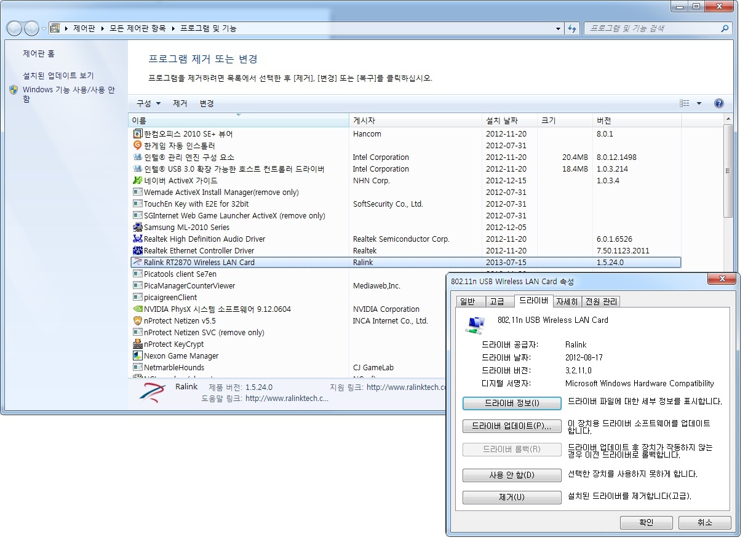Select the 한게임 자동 인스톨러 icon
Viewport: 756px width, 540px height.
[138, 146]
